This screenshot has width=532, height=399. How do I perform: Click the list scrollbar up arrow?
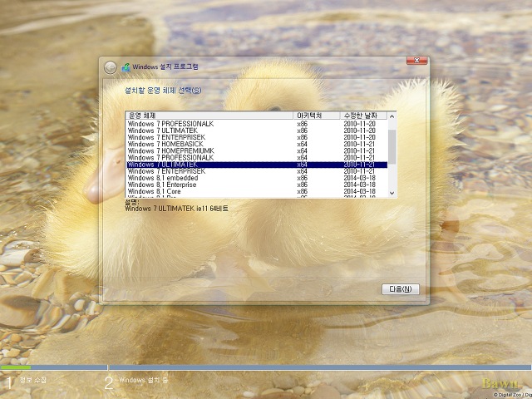tap(392, 116)
